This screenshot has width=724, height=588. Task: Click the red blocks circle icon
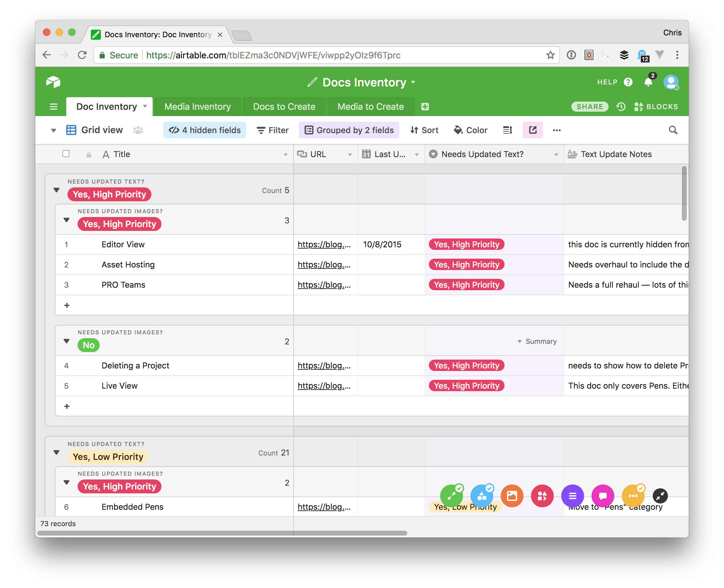tap(542, 496)
